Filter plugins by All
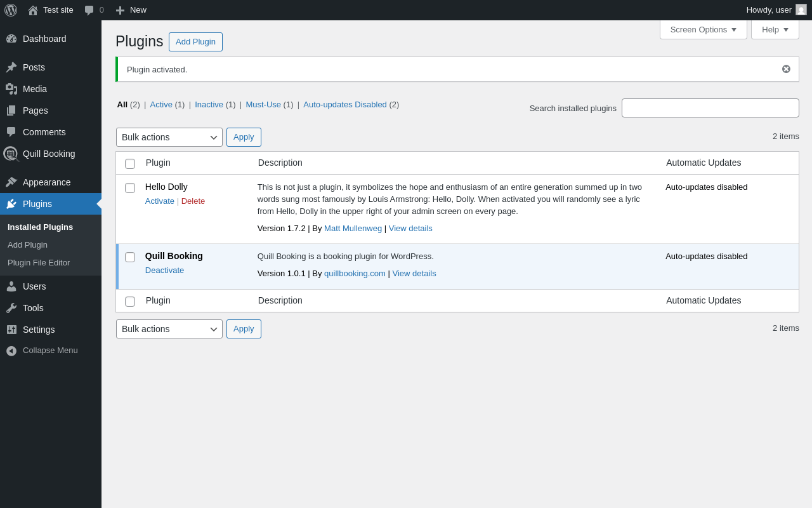The width and height of the screenshot is (812, 508). coord(122,105)
